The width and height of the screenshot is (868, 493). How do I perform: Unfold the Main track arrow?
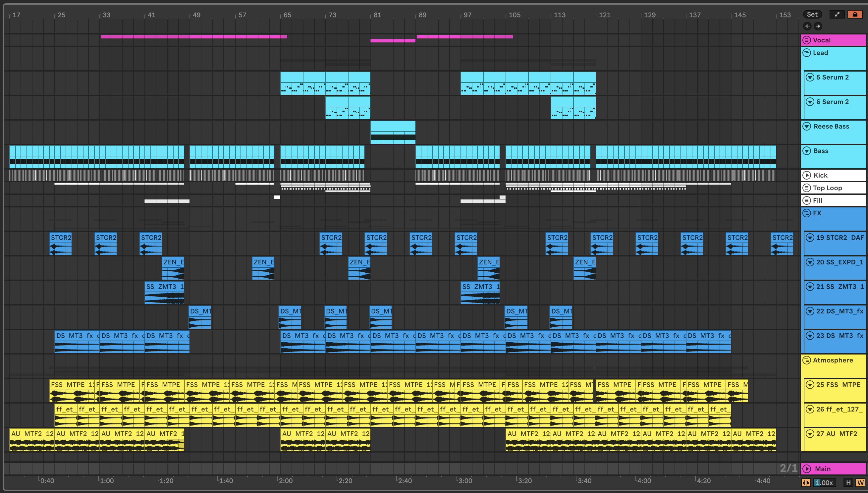[x=807, y=469]
